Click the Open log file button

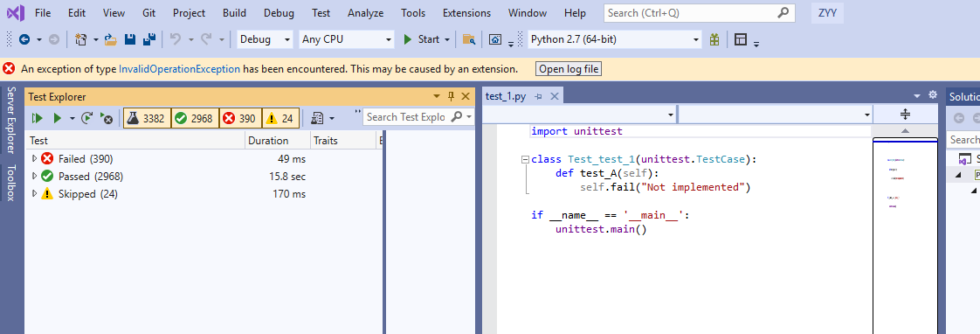(569, 69)
